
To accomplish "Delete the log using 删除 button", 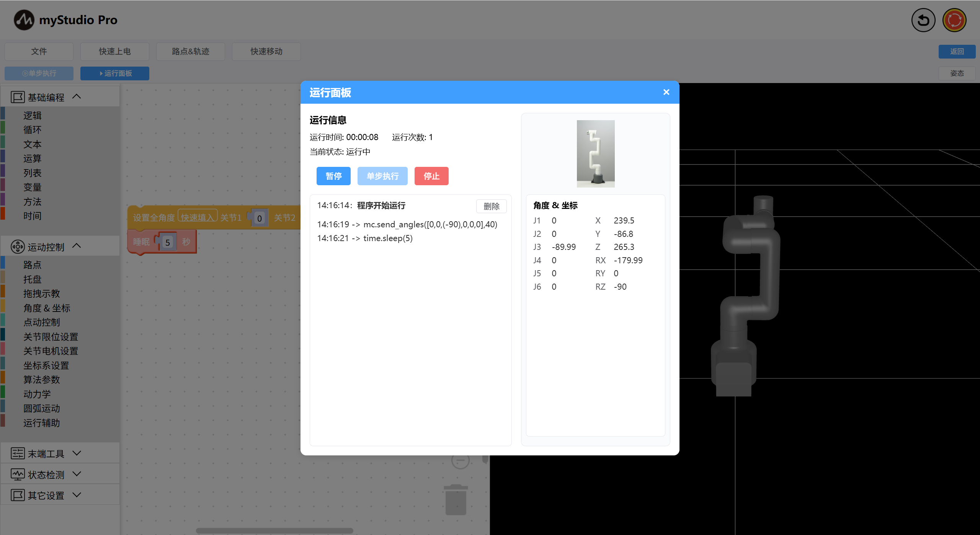I will (x=491, y=206).
